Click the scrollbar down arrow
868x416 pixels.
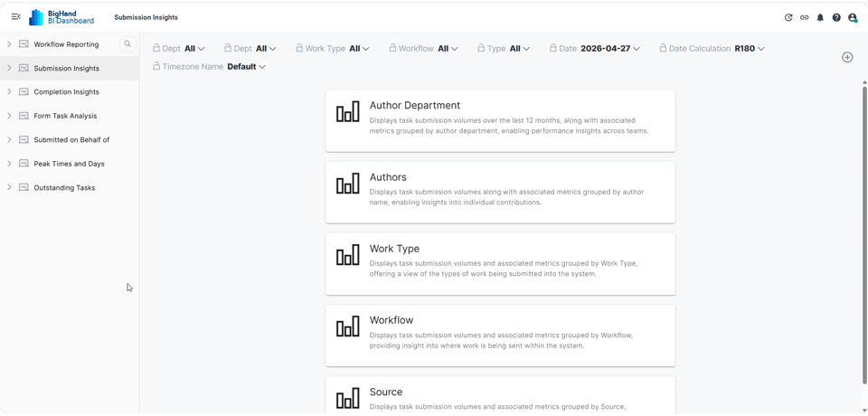point(864,411)
